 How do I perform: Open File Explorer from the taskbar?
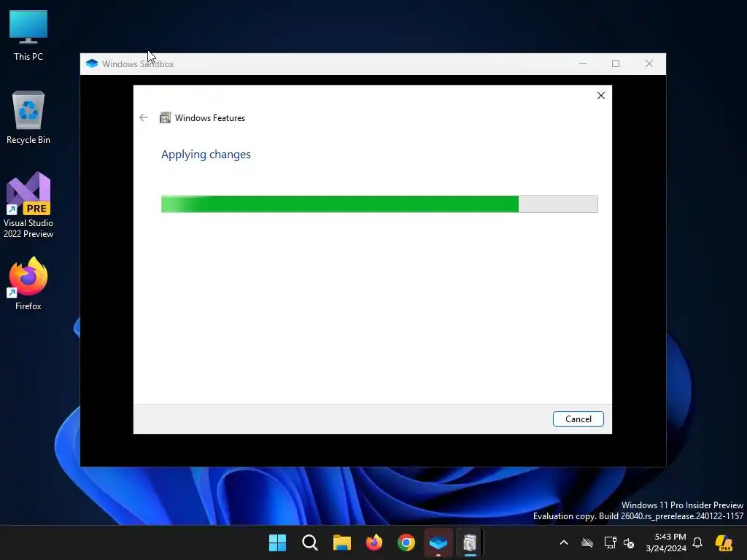(341, 542)
